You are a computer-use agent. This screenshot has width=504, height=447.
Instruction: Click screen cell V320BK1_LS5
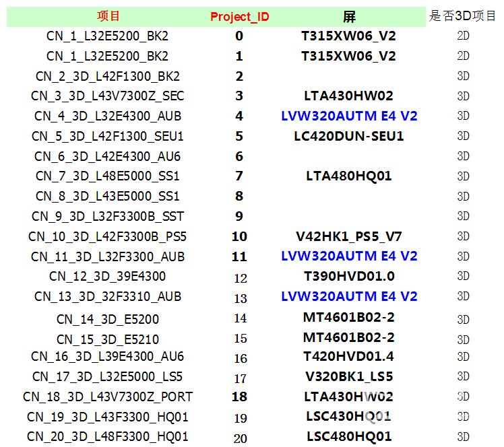[x=349, y=377]
